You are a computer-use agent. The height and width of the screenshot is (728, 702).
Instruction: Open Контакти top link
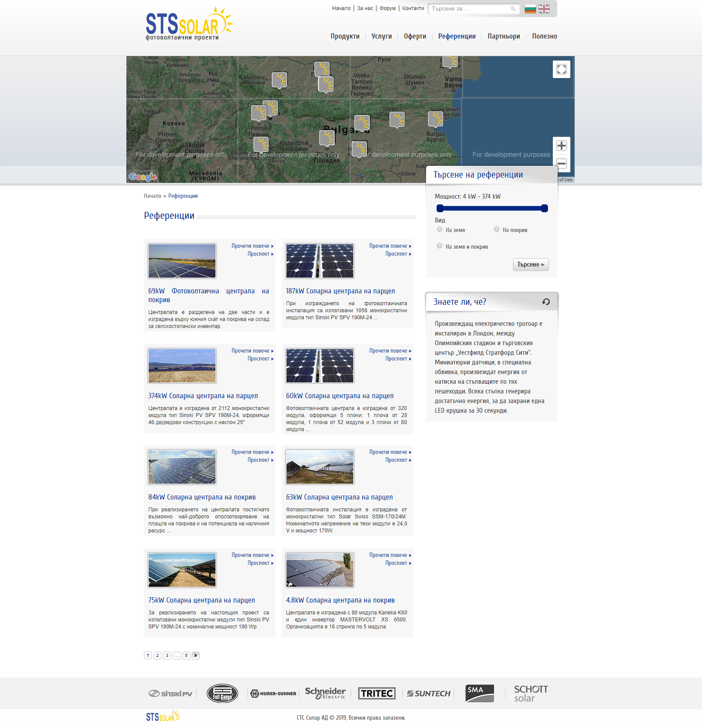click(413, 8)
